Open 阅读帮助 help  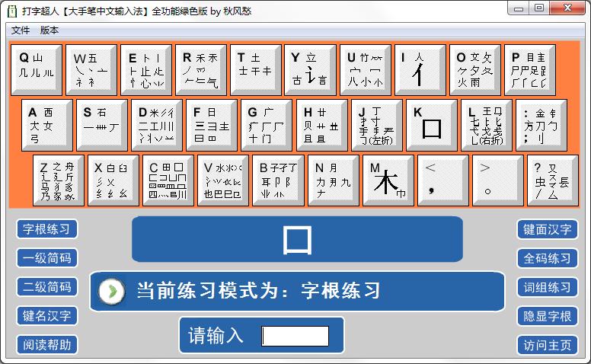[46, 345]
